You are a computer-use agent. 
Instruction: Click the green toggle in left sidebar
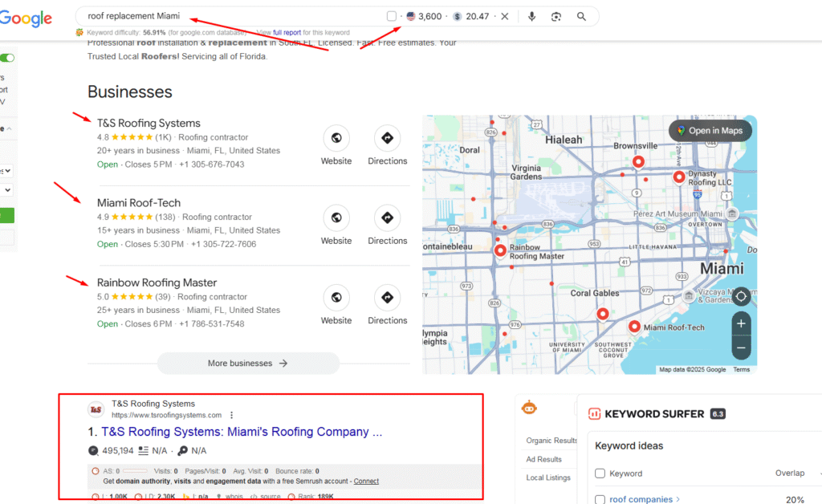pyautogui.click(x=6, y=58)
